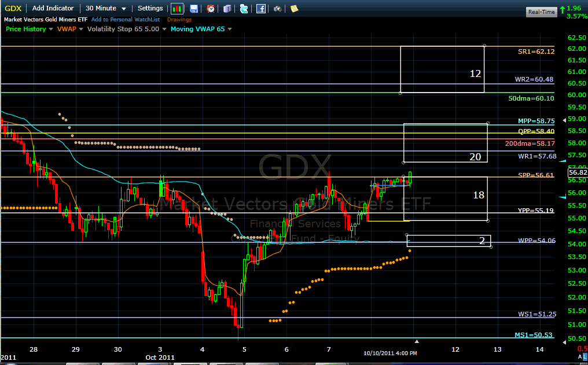
Task: Toggle the A (arithmetic) scale option
Action: (x=580, y=357)
